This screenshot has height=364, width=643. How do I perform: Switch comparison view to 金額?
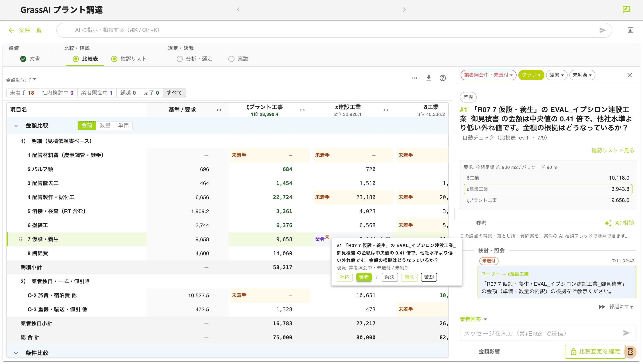pos(87,125)
